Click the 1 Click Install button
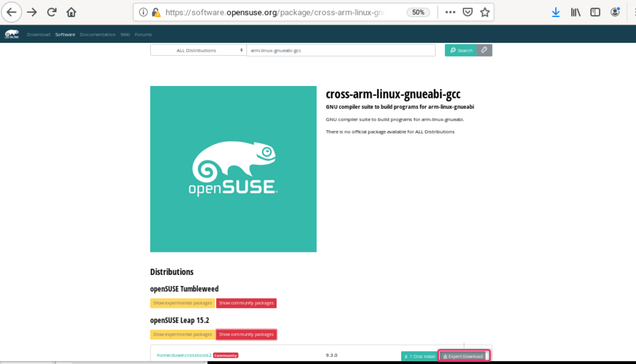The width and height of the screenshot is (636, 364). click(419, 356)
